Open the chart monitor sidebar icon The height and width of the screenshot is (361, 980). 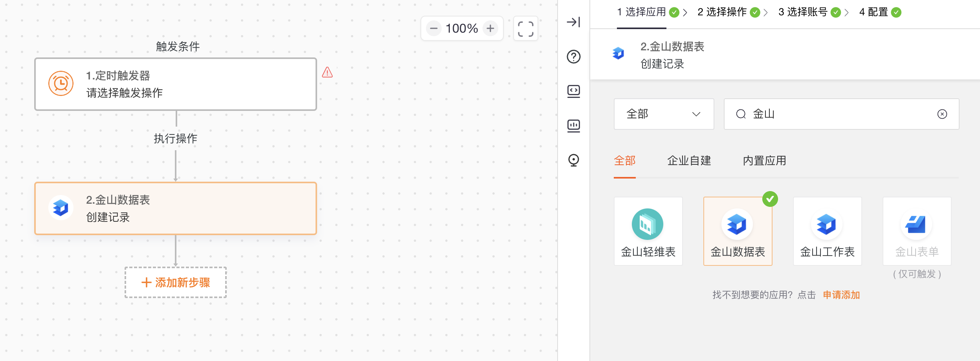tap(573, 126)
